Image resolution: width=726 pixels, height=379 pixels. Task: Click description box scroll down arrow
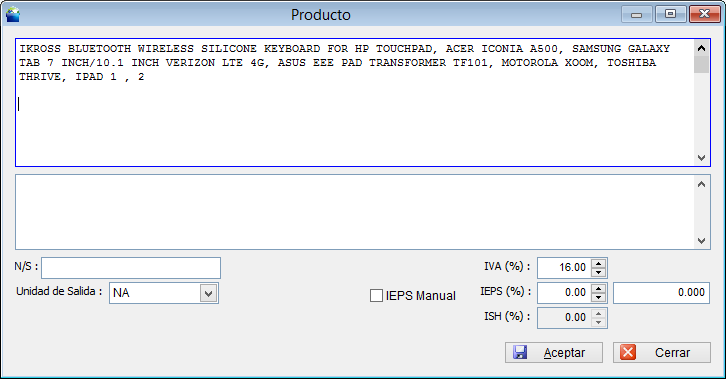tap(701, 158)
